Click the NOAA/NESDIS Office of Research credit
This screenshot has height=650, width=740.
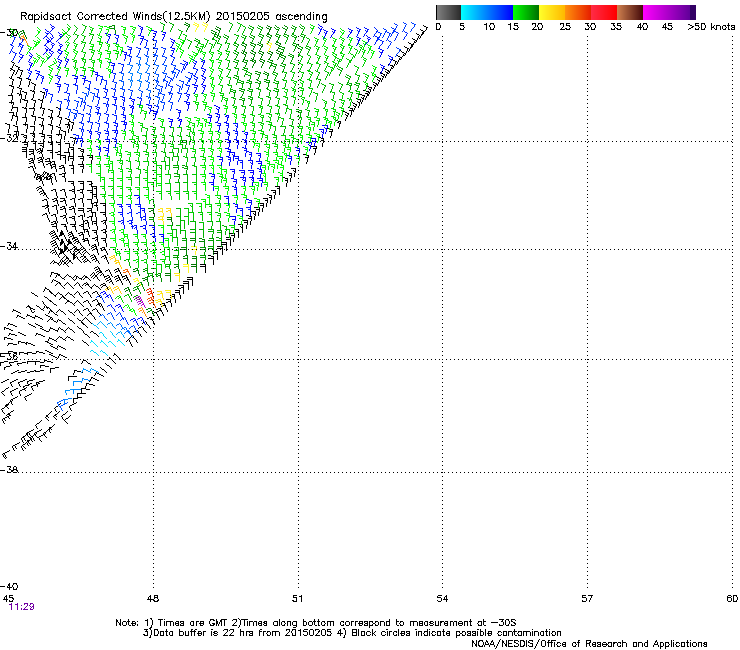[589, 644]
